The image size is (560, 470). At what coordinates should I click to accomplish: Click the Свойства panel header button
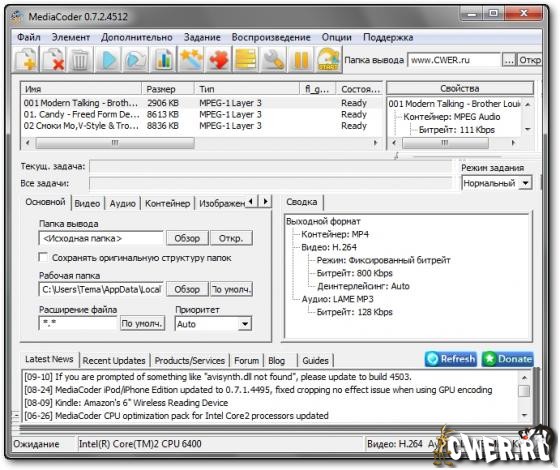[x=460, y=88]
